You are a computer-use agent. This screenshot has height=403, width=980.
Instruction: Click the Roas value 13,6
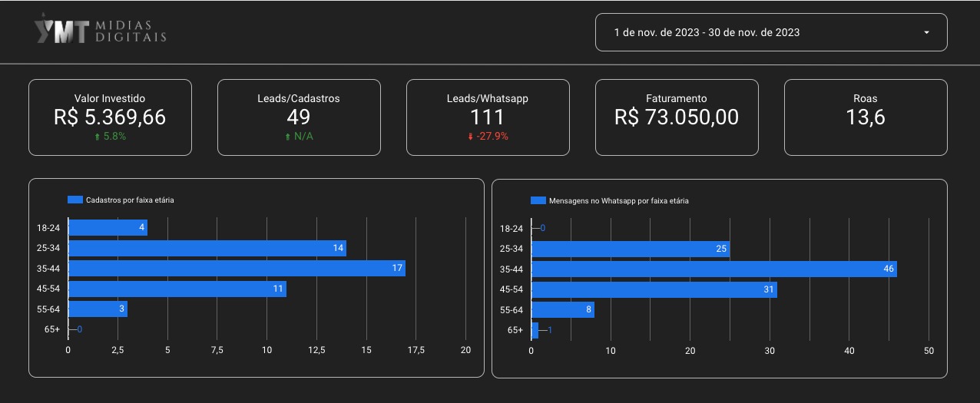tap(865, 117)
